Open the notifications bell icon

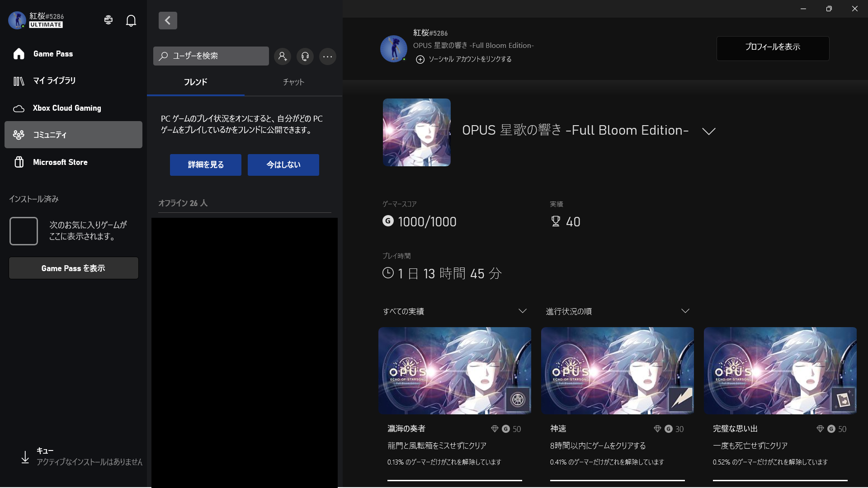coord(131,20)
